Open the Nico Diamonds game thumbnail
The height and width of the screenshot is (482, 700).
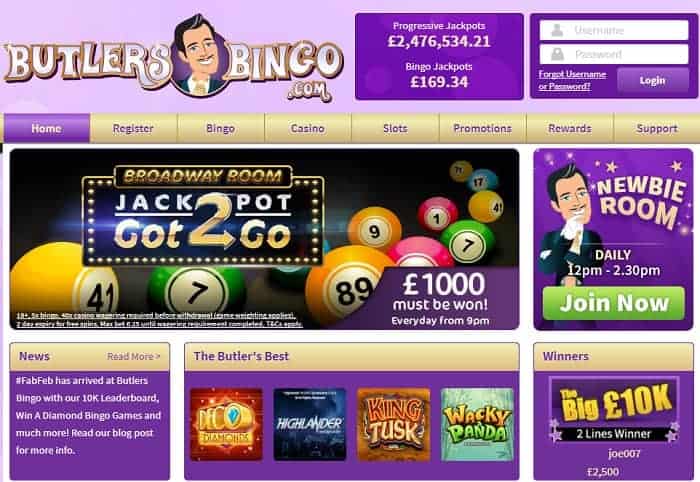click(x=226, y=424)
